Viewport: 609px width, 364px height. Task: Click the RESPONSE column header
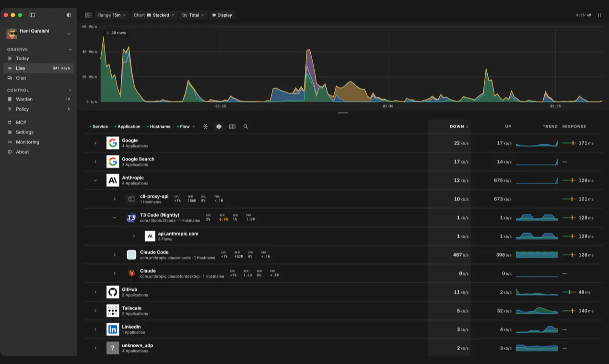574,126
